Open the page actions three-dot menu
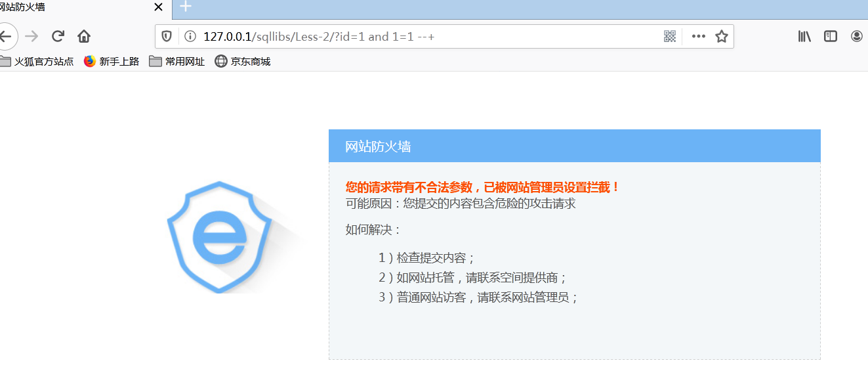The width and height of the screenshot is (868, 392). click(697, 36)
